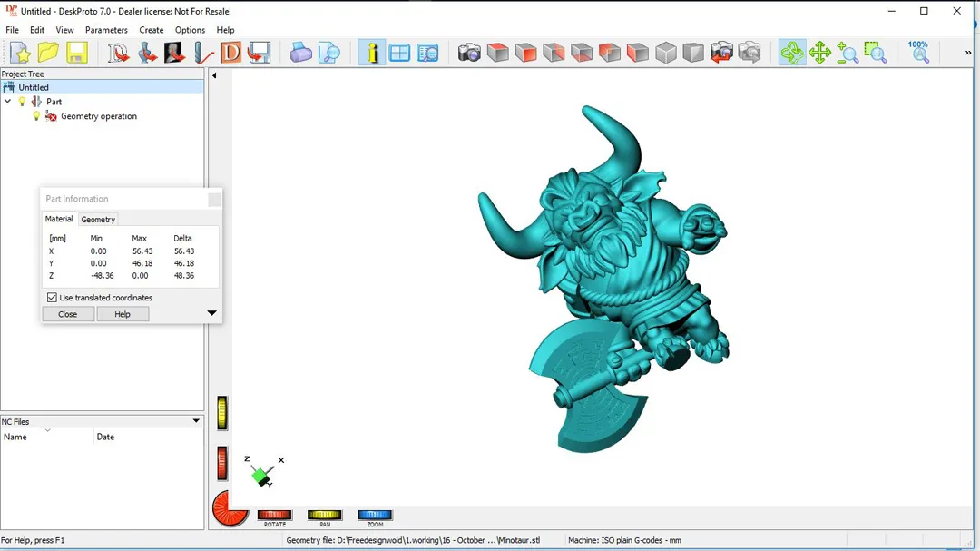Click the subjects-in-view list magnifier icon
The height and width of the screenshot is (551, 980).
[428, 53]
